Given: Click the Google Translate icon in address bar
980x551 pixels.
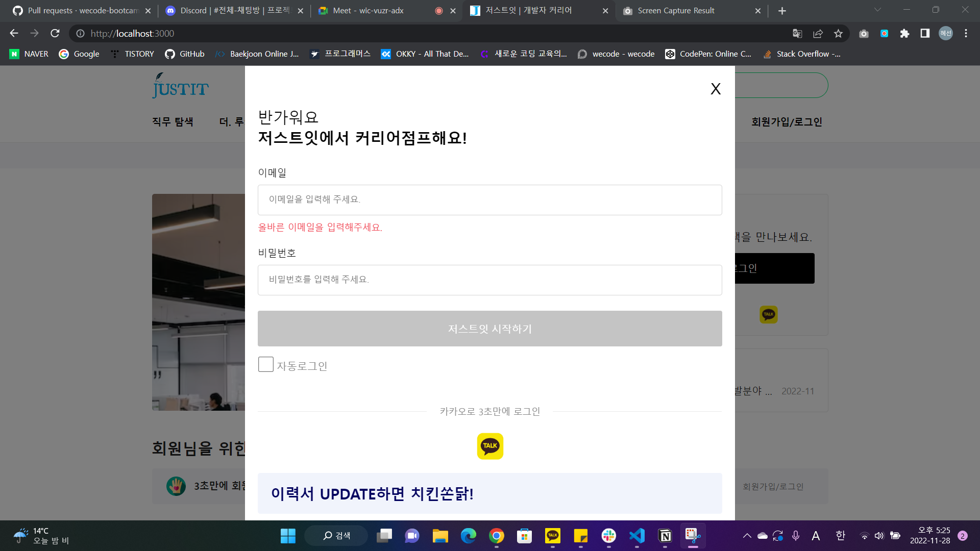Looking at the screenshot, I should pos(797,33).
